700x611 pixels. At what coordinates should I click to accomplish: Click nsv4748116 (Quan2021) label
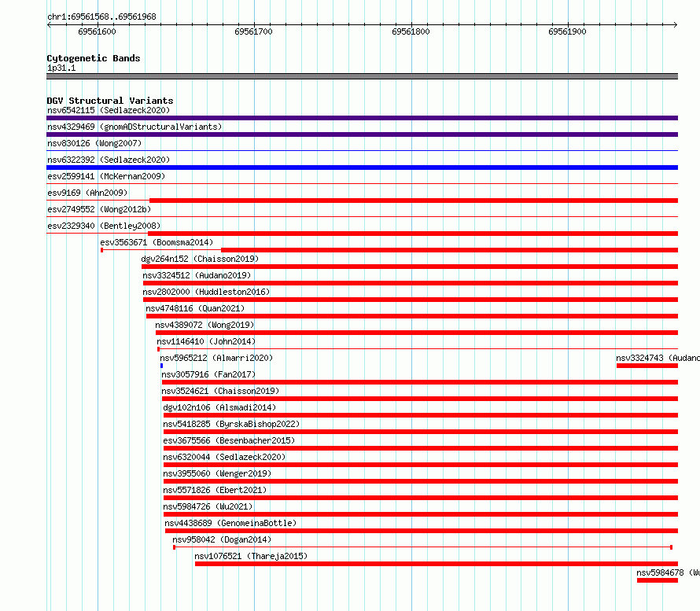pos(195,308)
